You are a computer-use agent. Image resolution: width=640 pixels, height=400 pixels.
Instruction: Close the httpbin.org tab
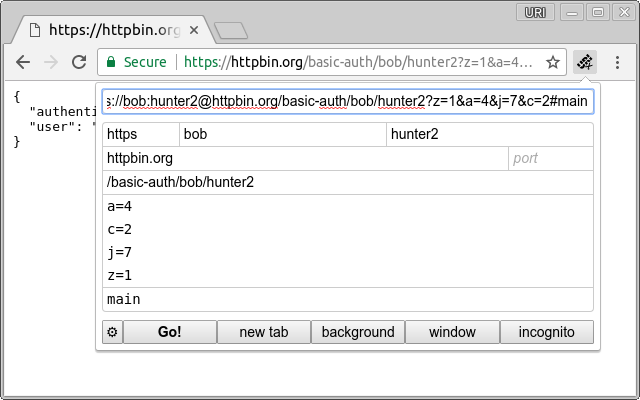(194, 30)
